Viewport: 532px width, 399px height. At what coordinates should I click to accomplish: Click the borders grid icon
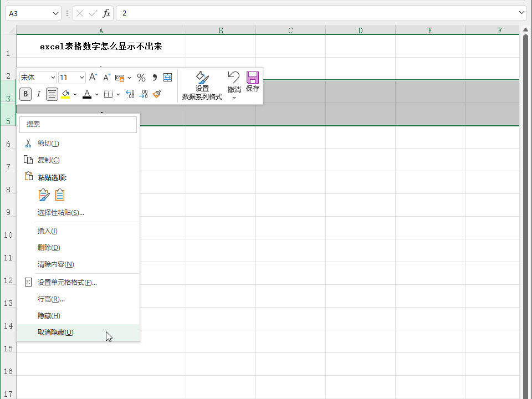[x=108, y=94]
